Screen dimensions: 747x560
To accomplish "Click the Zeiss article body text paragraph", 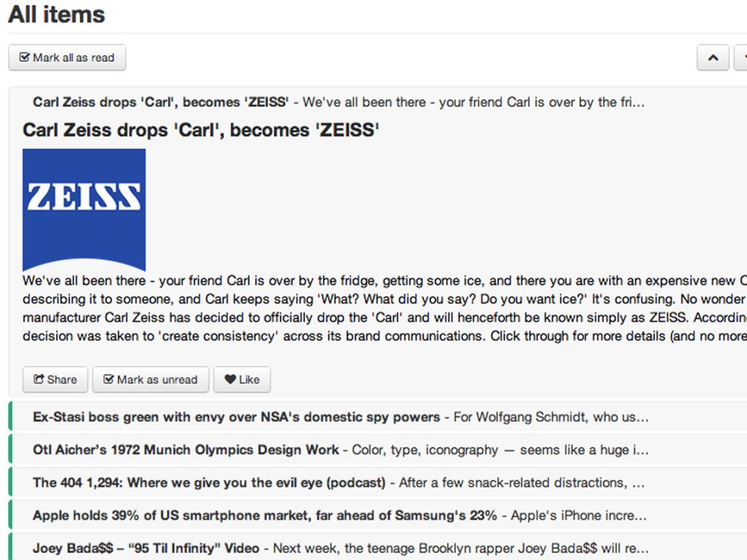I will coord(385,308).
